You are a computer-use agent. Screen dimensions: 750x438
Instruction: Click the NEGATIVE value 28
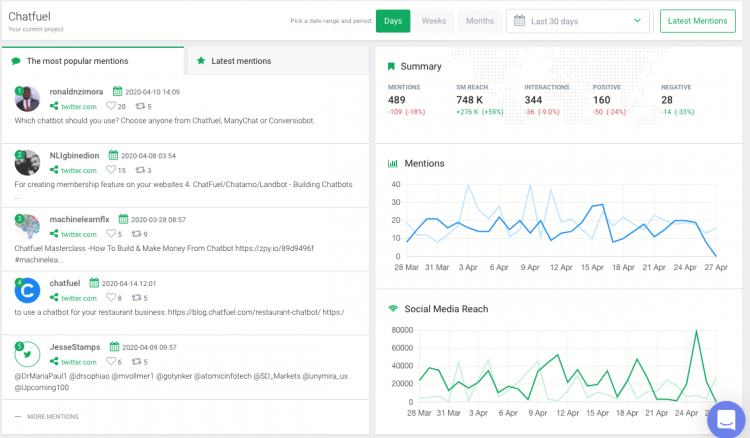click(x=666, y=100)
